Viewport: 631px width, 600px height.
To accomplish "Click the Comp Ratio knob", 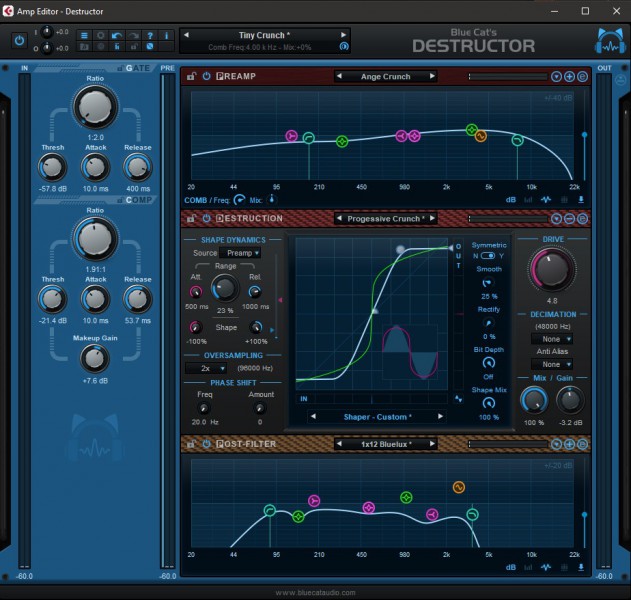I will pos(95,239).
